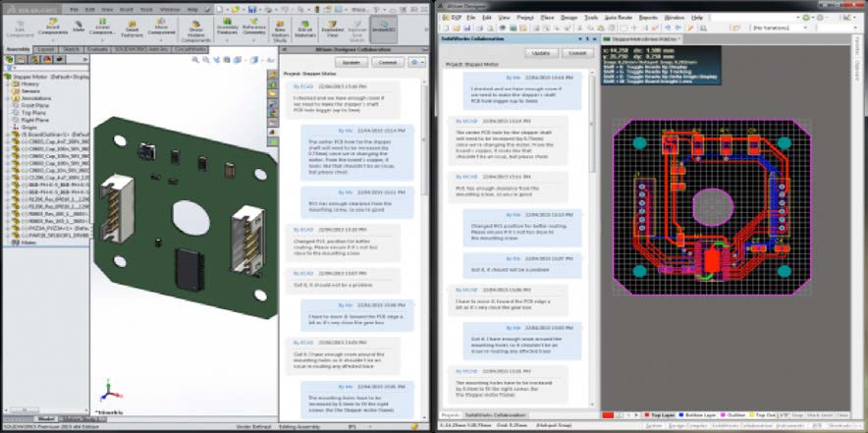
Task: Select the Top Layer tab in Altium
Action: [661, 414]
